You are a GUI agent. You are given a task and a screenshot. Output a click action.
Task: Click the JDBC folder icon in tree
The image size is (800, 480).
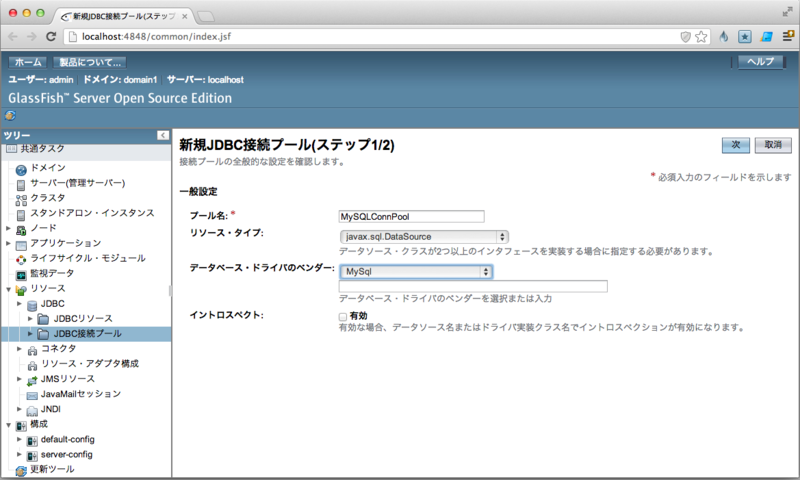click(x=32, y=303)
